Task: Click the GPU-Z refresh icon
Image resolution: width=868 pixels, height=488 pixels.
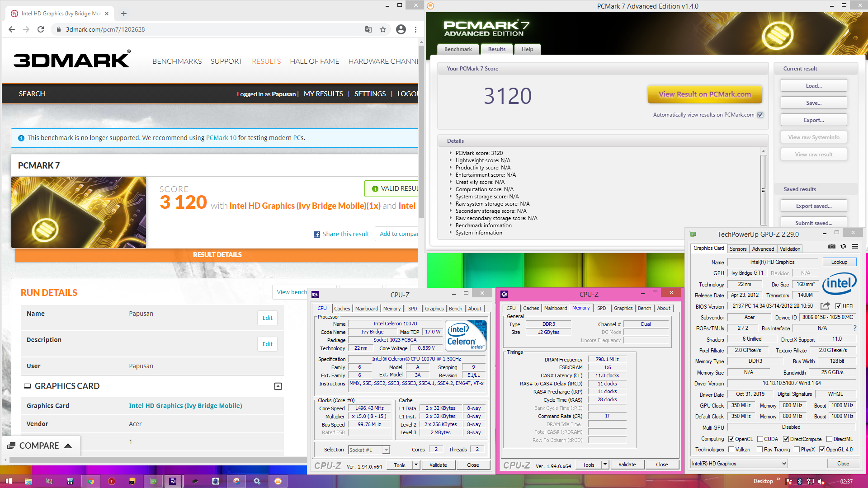Action: pos(843,247)
